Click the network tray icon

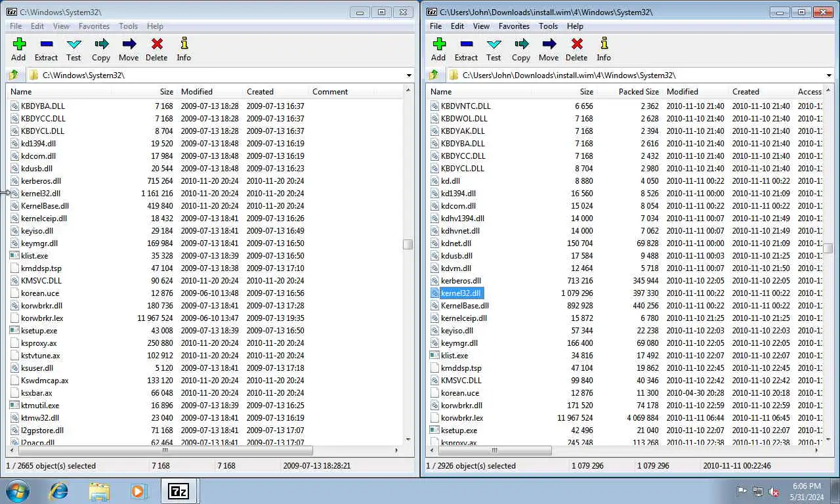758,492
